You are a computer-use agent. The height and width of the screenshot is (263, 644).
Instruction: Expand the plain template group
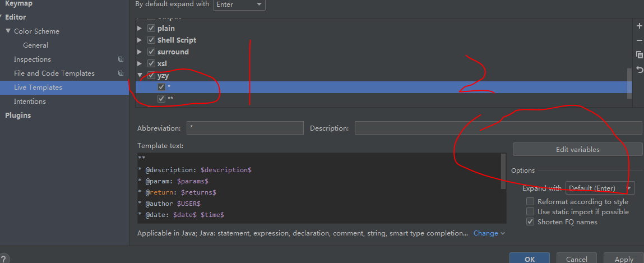[x=140, y=29]
